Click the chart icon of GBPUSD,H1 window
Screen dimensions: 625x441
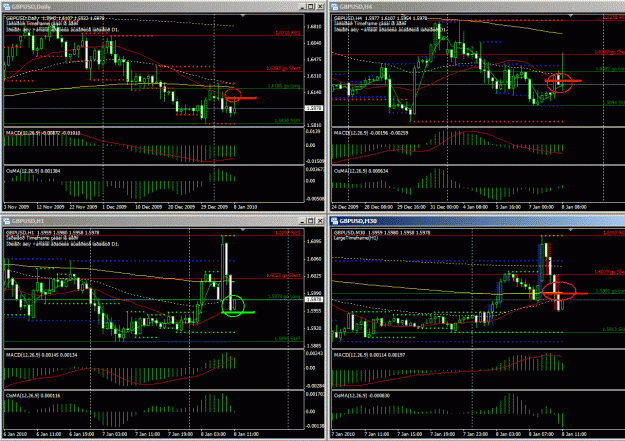pos(6,220)
